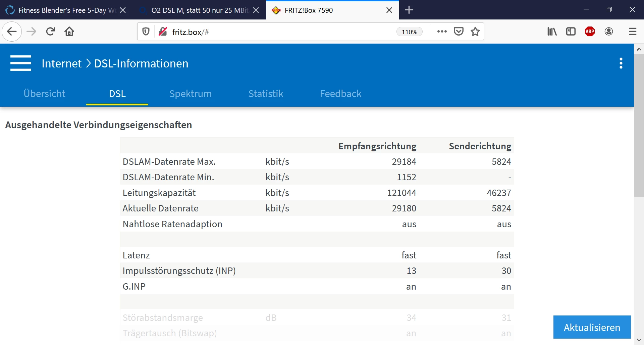The height and width of the screenshot is (345, 644).
Task: Click the Aktualisieren button
Action: coord(592,327)
